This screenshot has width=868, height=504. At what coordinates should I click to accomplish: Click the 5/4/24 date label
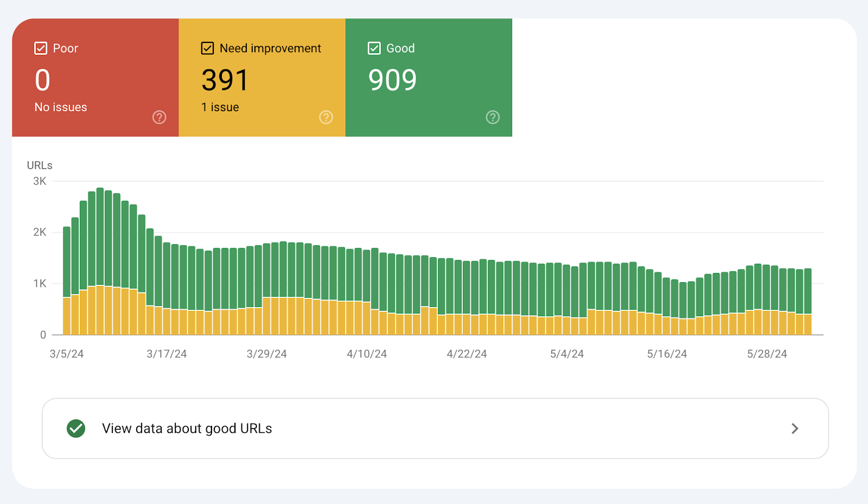[x=567, y=354]
